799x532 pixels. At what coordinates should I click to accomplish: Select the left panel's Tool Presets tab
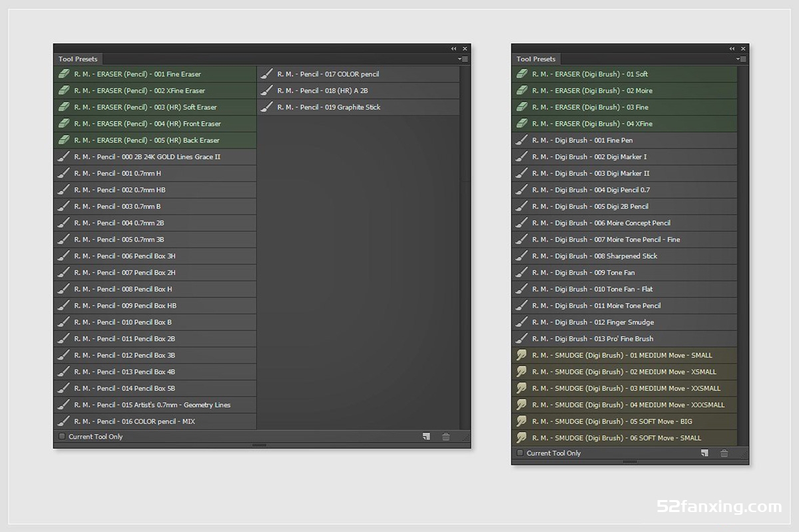tap(78, 59)
